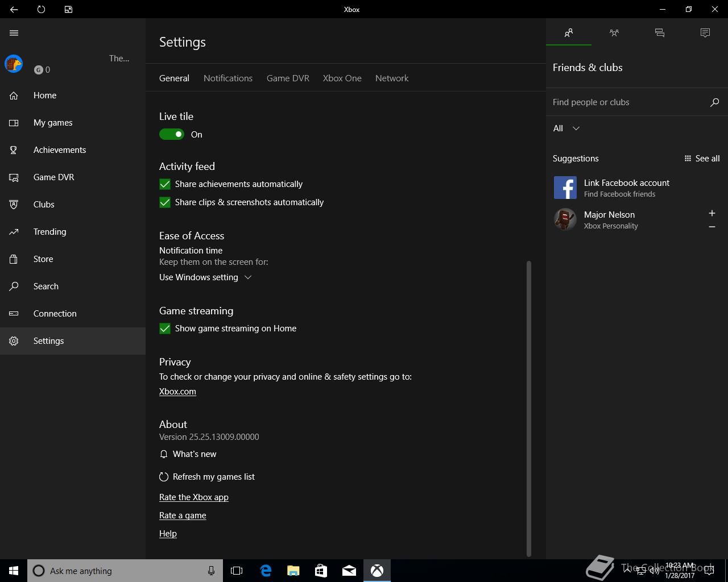Toggle the Live tile switch
Viewport: 728px width, 582px height.
pos(172,134)
